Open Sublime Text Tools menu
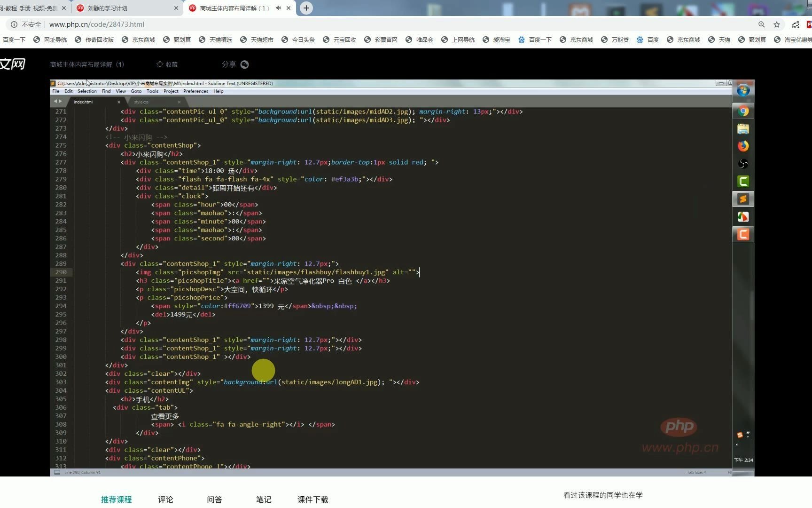The width and height of the screenshot is (812, 508). (152, 91)
